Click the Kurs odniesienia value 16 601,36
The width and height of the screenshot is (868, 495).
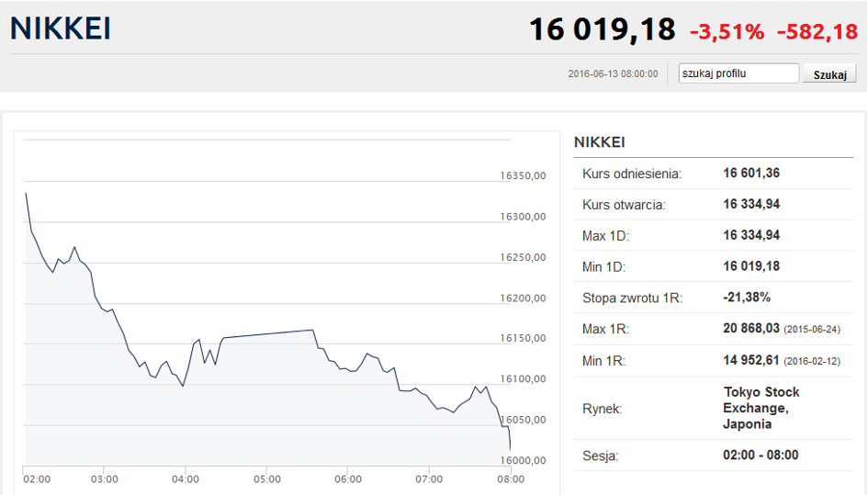click(x=751, y=174)
